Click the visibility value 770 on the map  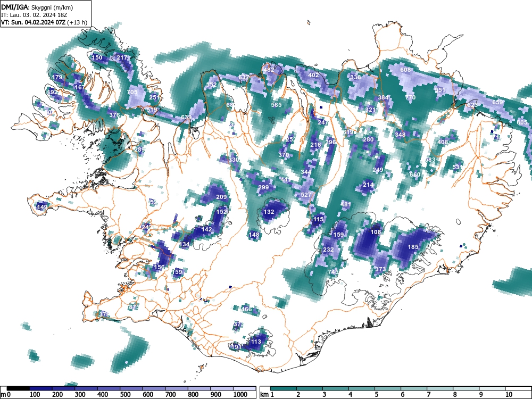pos(410,97)
